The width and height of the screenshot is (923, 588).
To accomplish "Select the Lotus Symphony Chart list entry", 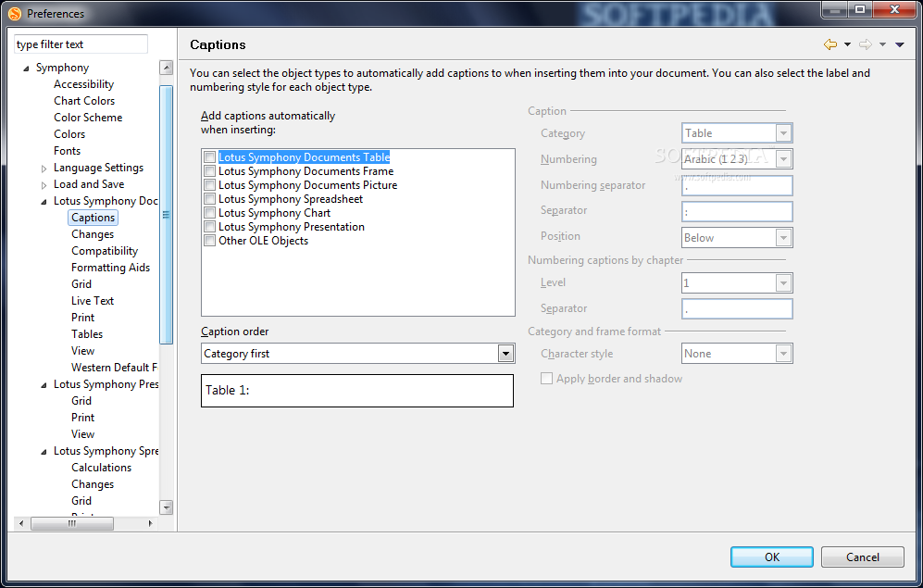I will pos(274,212).
